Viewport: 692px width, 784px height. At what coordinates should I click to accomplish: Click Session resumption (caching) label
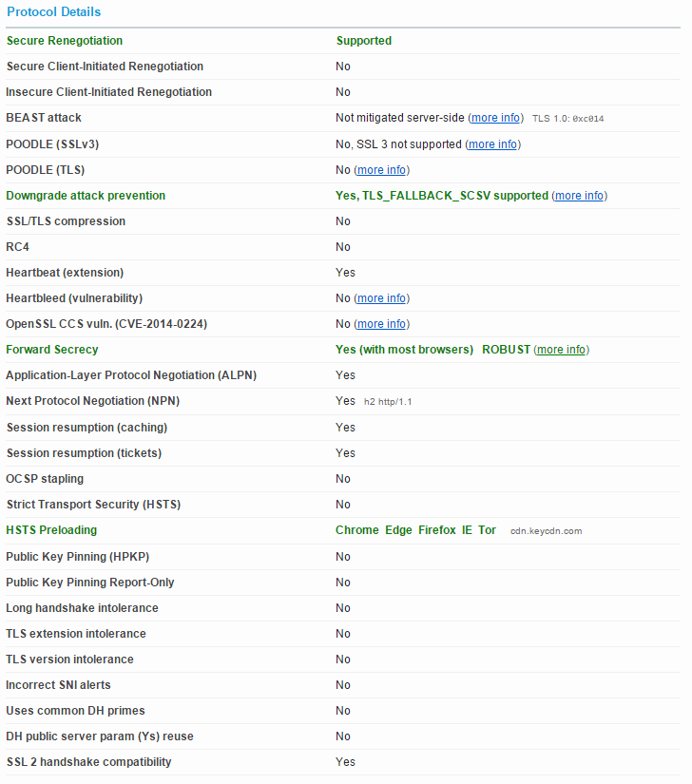(87, 428)
